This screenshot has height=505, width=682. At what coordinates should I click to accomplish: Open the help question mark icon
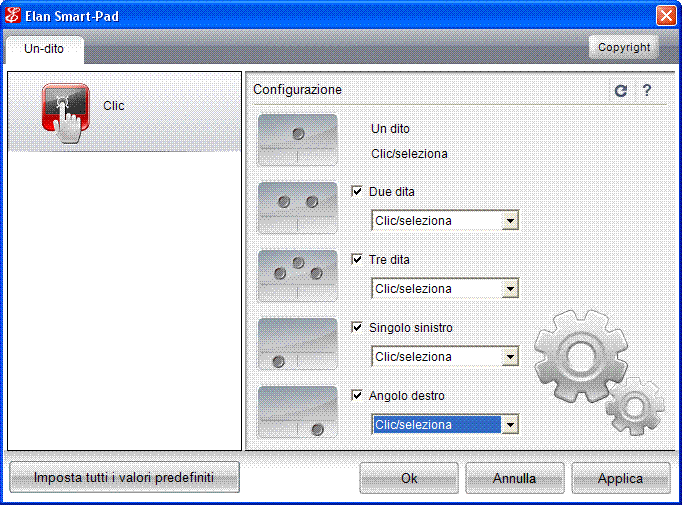[647, 90]
